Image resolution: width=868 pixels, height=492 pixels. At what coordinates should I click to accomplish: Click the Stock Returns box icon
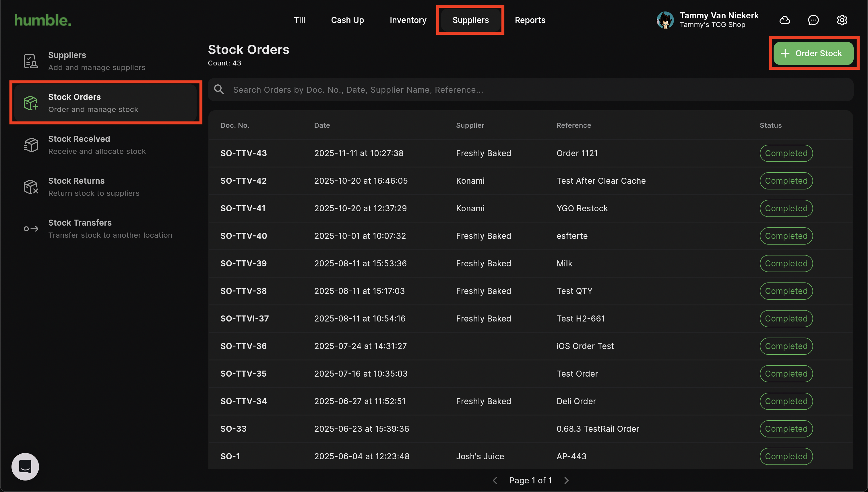(30, 187)
